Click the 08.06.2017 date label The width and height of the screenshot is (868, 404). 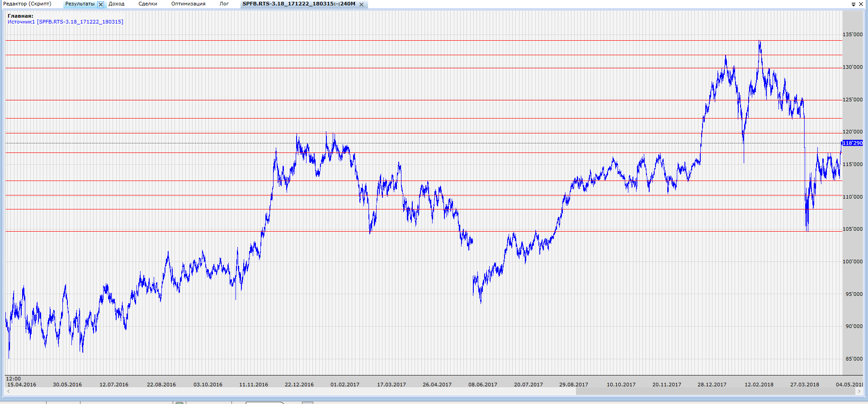[x=483, y=385]
